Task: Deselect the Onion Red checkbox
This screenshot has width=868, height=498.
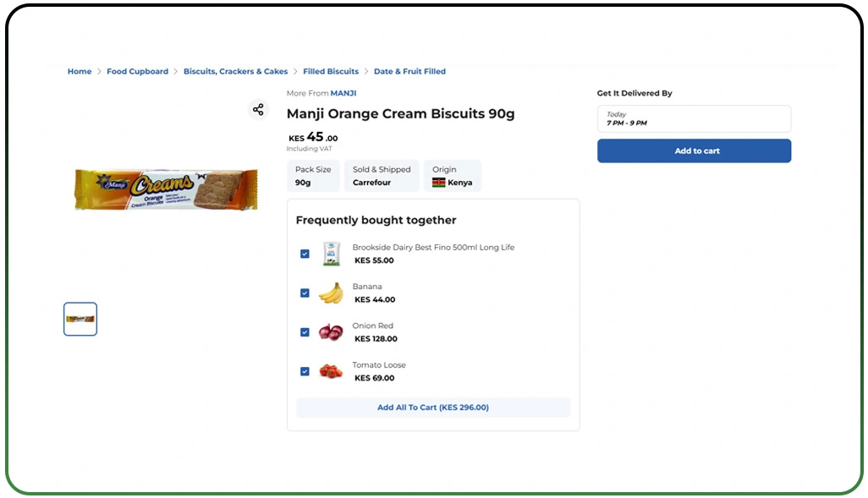Action: pos(305,332)
